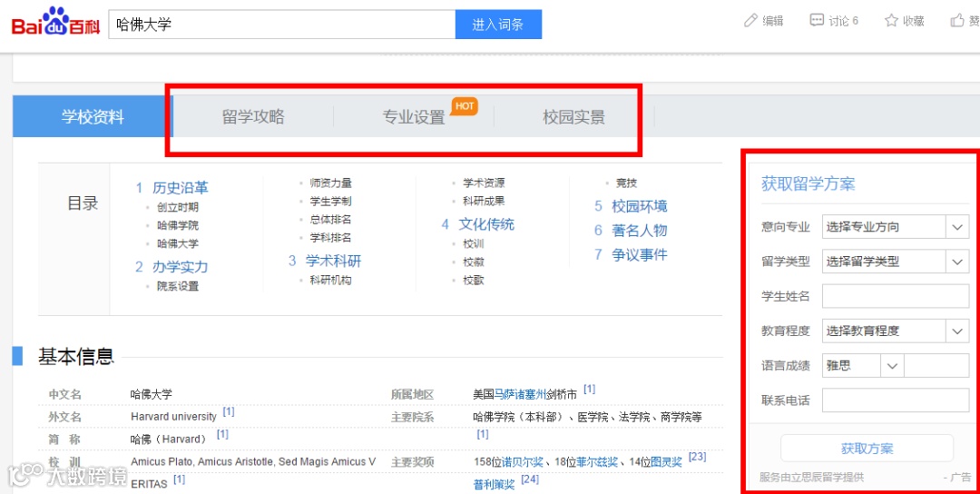Open 意向专业 dropdown 选择专业方向
Image resolution: width=980 pixels, height=494 pixels.
[895, 227]
